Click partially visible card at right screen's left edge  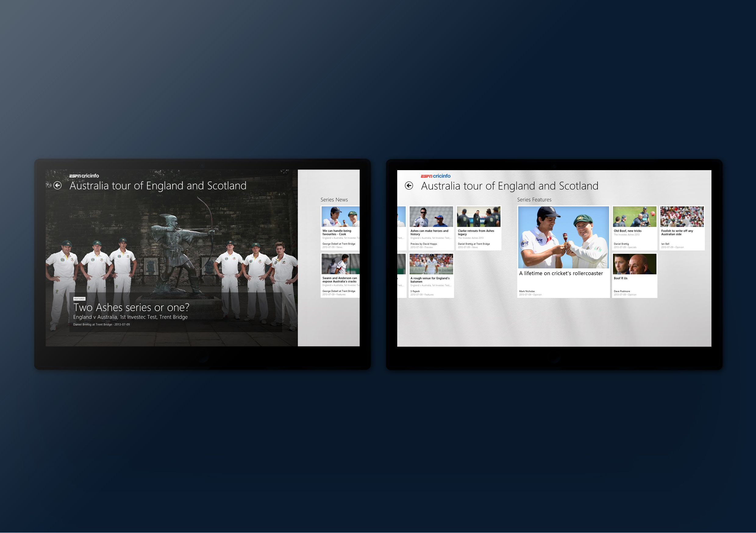click(x=401, y=228)
